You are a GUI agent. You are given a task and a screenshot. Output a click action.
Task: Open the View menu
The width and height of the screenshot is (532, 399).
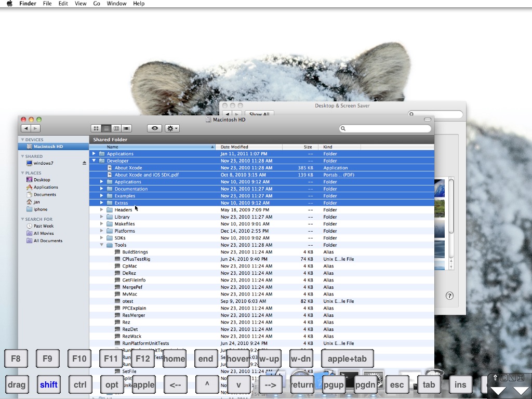point(81,4)
